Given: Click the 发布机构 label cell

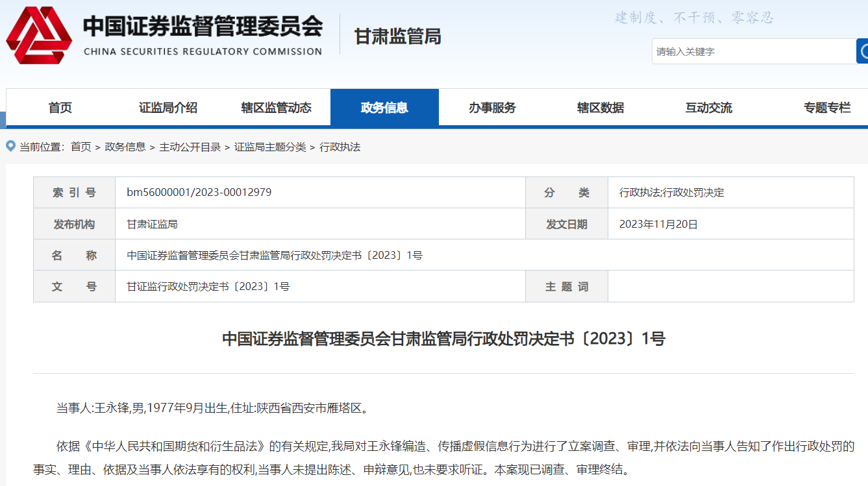Looking at the screenshot, I should (x=74, y=224).
